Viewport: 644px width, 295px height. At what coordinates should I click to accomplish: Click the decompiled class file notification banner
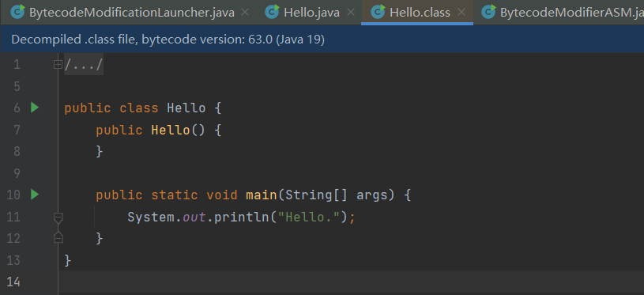point(322,40)
